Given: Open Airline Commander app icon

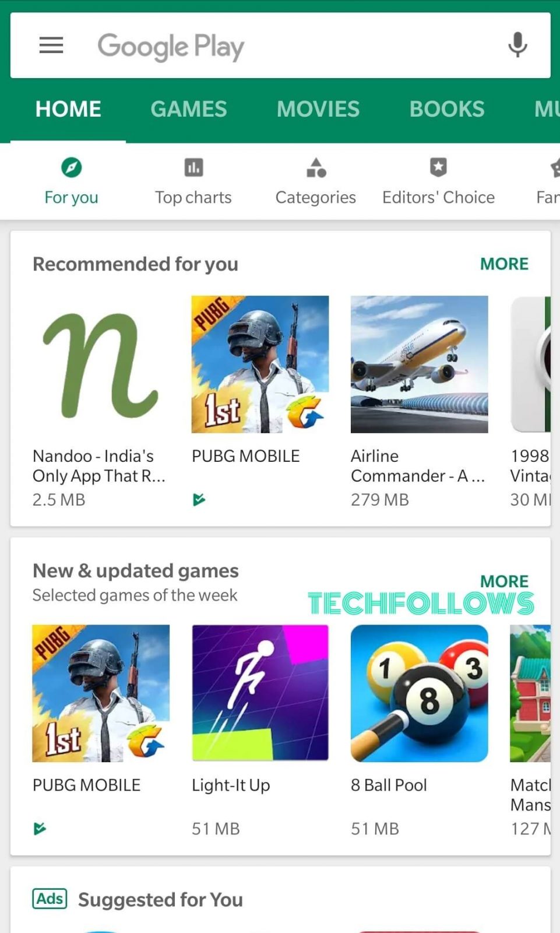Looking at the screenshot, I should 419,364.
